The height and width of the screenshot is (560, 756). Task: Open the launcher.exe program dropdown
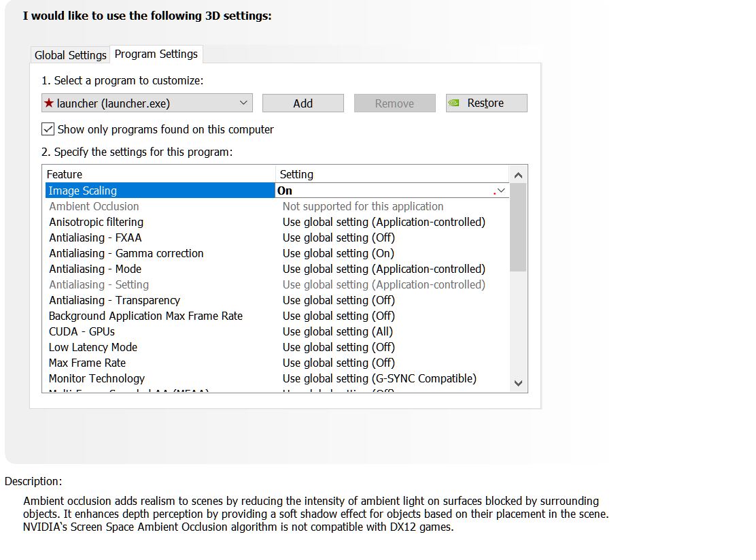click(x=147, y=103)
